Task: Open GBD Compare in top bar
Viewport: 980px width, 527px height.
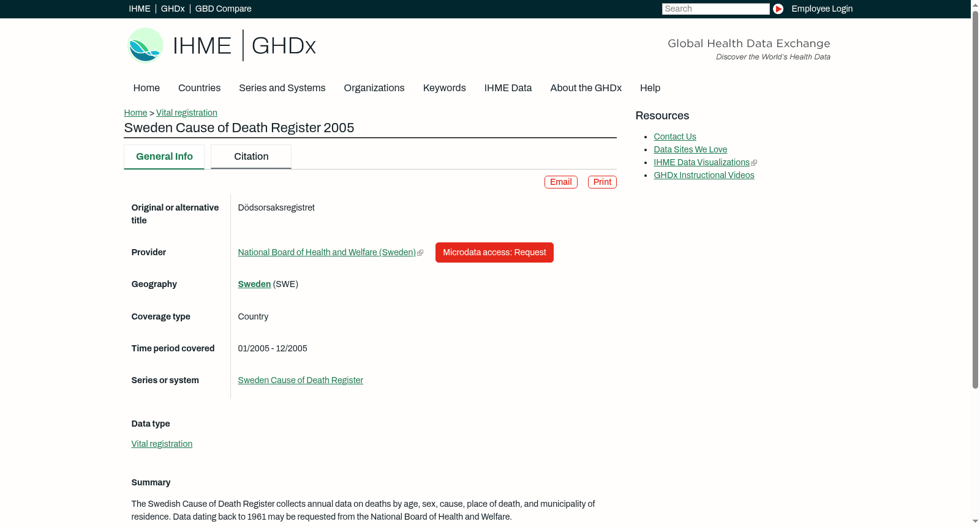Action: tap(223, 9)
